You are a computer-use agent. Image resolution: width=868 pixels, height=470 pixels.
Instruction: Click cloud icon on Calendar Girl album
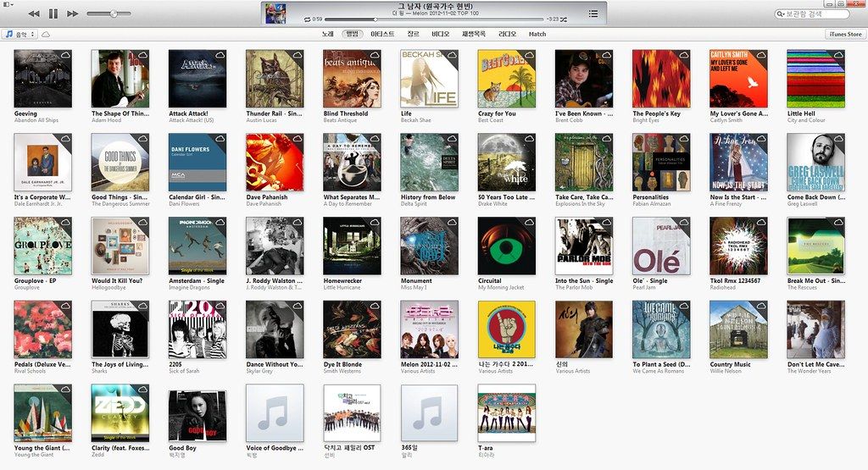point(220,139)
